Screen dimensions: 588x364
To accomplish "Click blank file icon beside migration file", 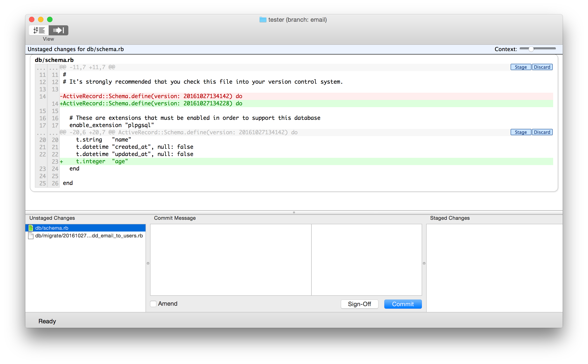I will (x=31, y=236).
